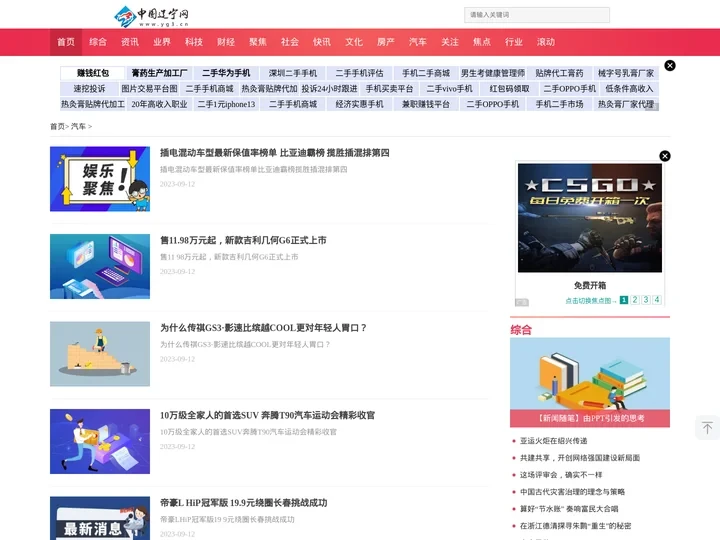Open article 插电混动车型最新保值率榜单

pyautogui.click(x=274, y=153)
